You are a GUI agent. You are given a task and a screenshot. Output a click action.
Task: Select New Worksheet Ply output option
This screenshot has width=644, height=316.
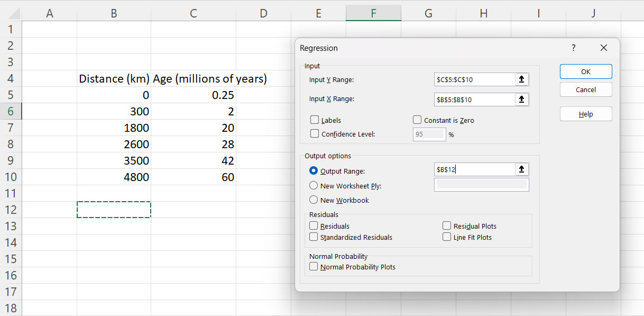(312, 186)
